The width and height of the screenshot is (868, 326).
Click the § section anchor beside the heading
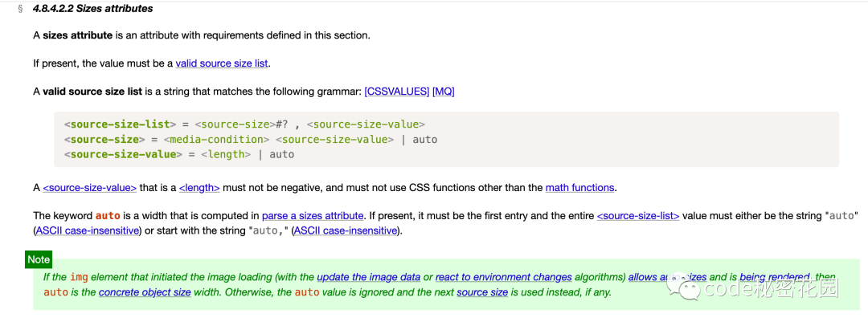20,9
